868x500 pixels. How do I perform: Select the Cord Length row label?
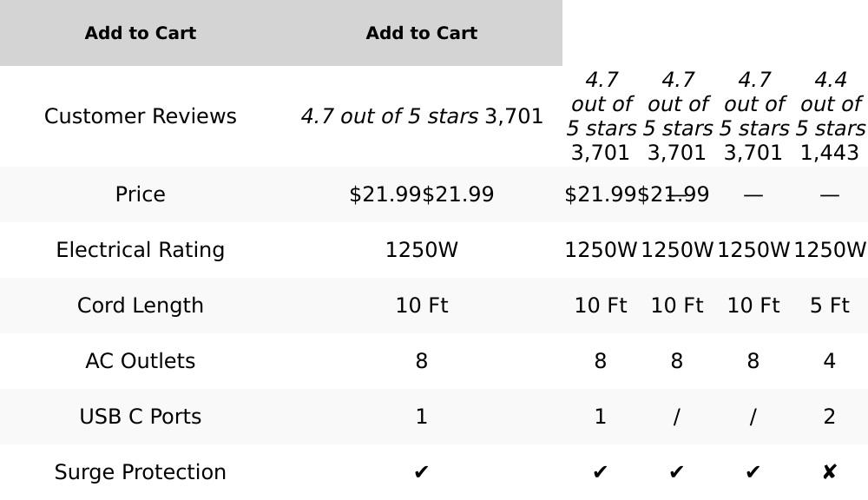coord(141,306)
